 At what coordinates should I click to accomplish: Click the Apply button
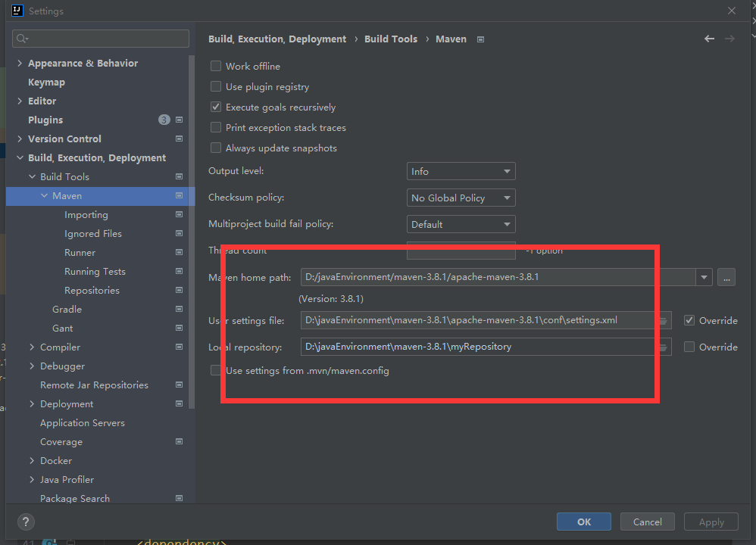(x=711, y=522)
